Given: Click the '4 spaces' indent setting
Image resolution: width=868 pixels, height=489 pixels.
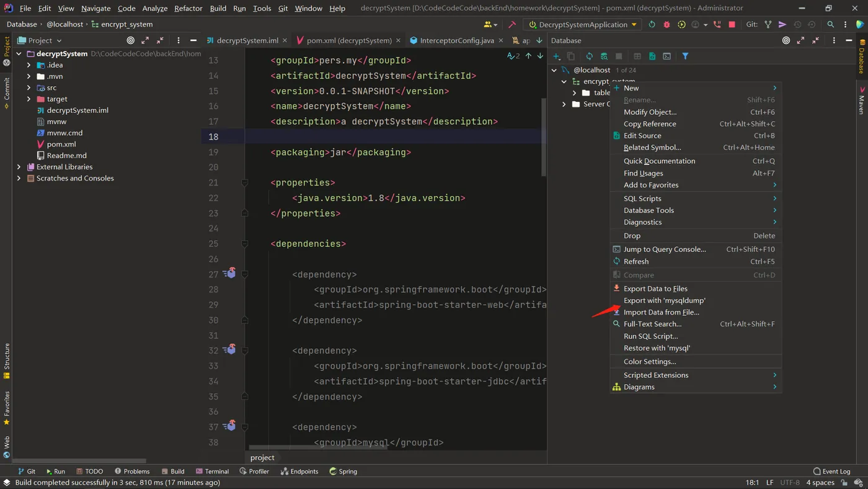Looking at the screenshot, I should pyautogui.click(x=820, y=482).
